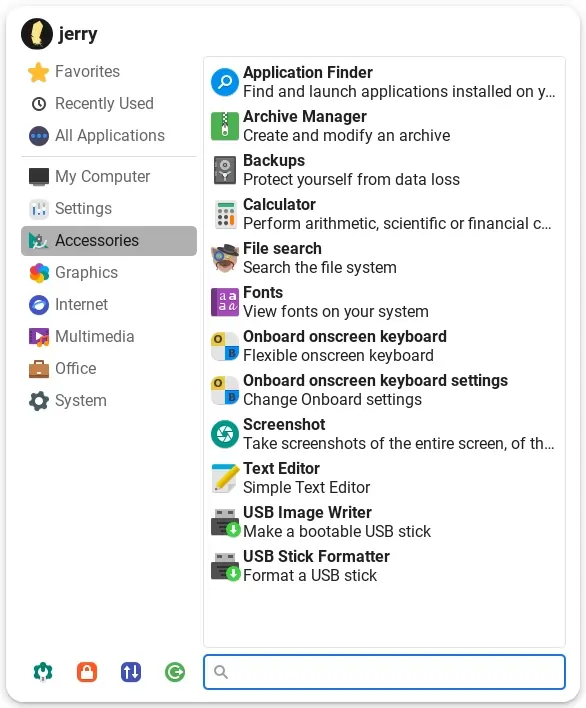Launch the Calculator app
The height and width of the screenshot is (708, 586).
tap(384, 214)
